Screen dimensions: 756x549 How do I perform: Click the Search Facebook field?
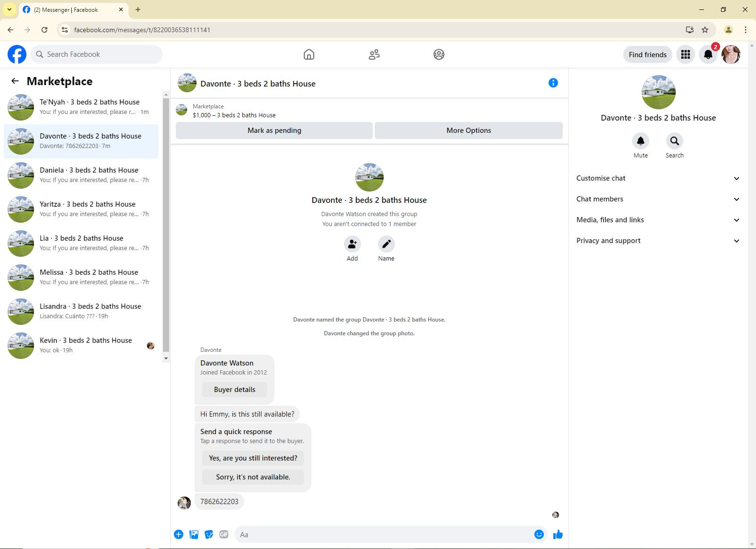click(x=96, y=54)
